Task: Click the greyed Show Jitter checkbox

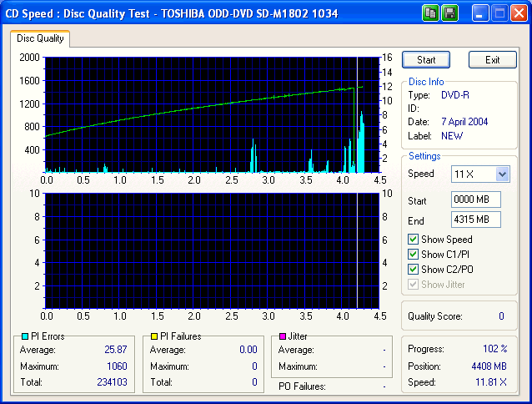Action: (x=414, y=285)
